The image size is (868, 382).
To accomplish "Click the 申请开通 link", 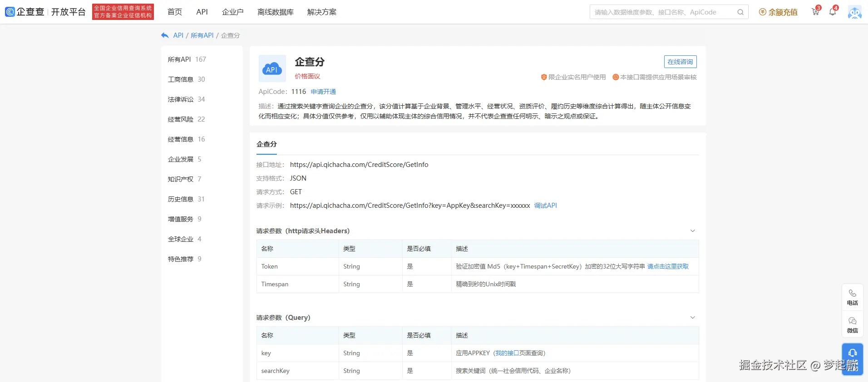I will click(x=323, y=92).
